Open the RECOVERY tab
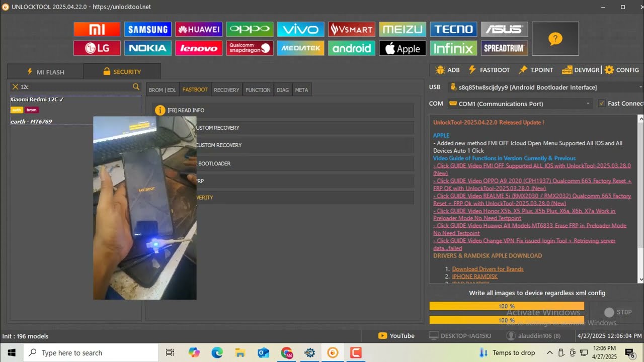 point(226,90)
